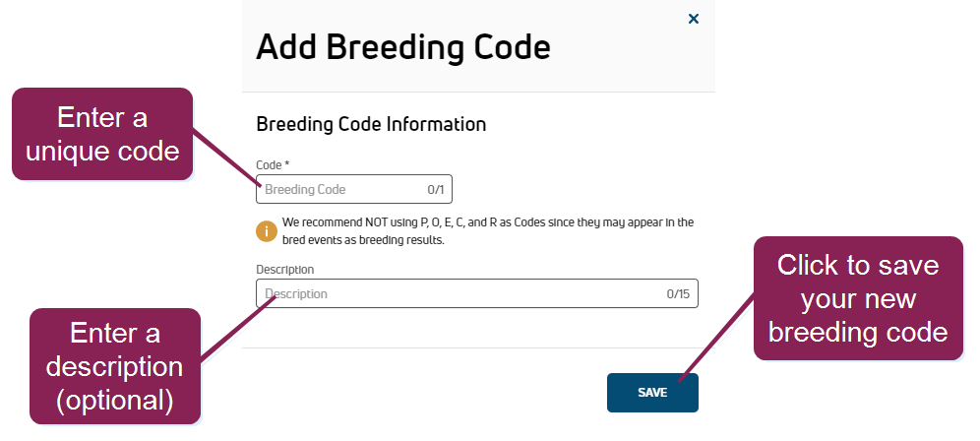Click the divider under the dialog header
This screenshot has width=980, height=441.
coord(478,93)
